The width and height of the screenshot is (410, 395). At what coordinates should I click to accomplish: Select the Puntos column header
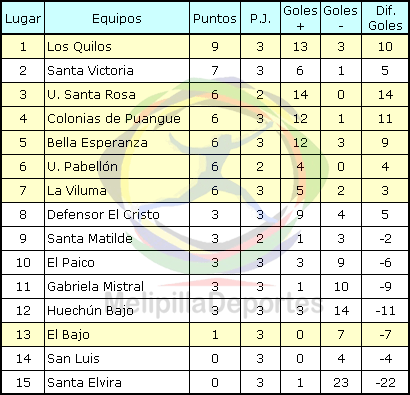coord(215,18)
